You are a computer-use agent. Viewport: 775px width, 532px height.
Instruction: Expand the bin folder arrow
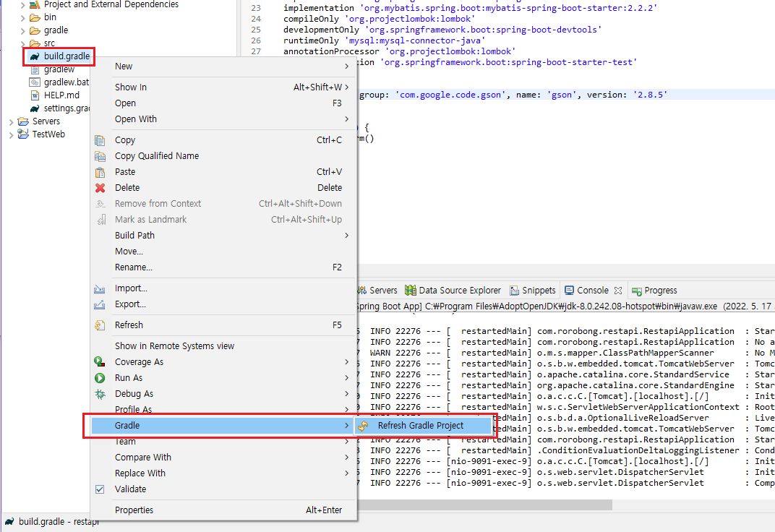tap(22, 17)
